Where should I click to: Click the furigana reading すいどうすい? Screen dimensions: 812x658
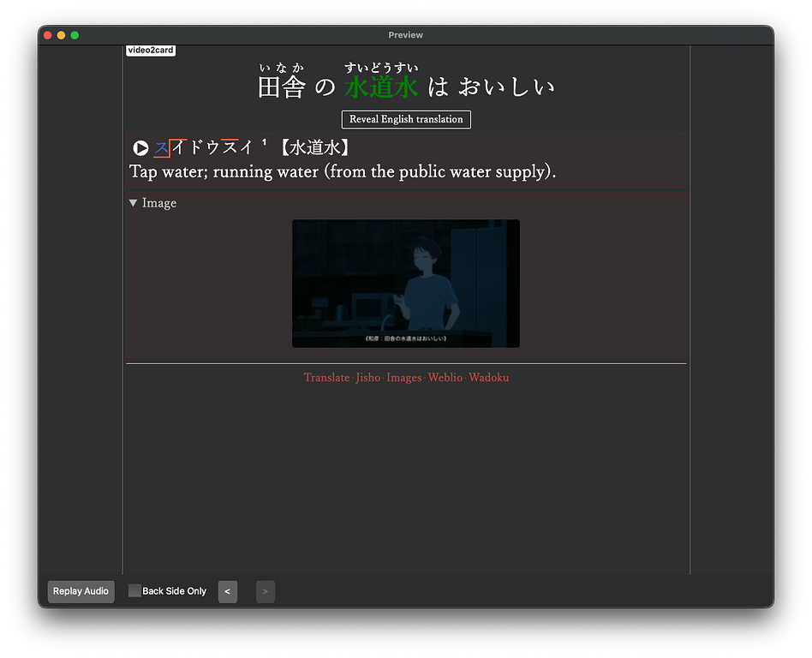[380, 66]
